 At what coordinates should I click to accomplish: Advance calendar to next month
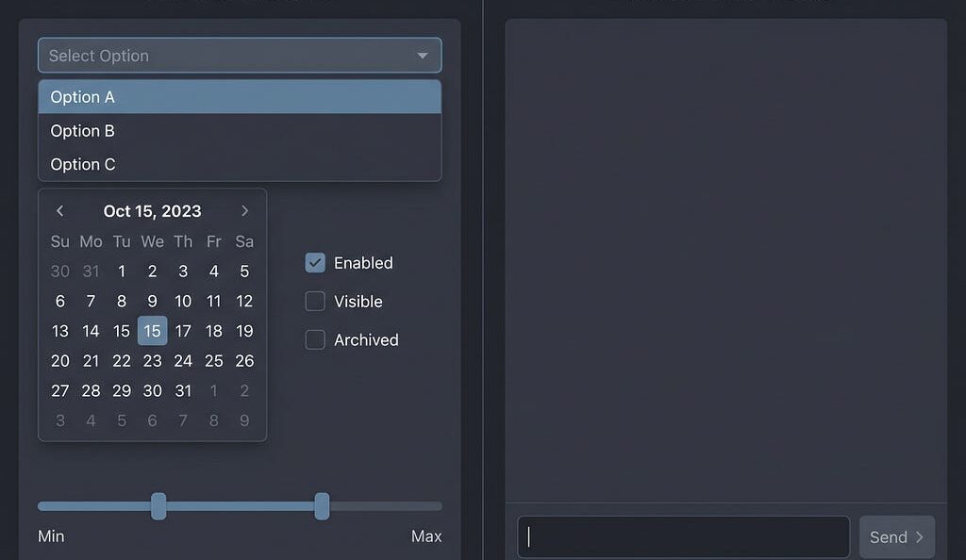point(244,210)
